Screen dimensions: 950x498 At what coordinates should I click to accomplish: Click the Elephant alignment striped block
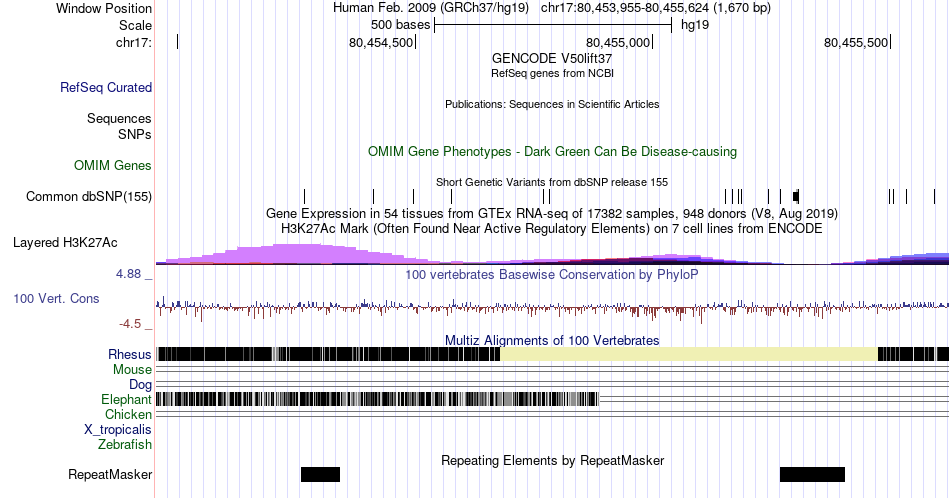point(377,399)
